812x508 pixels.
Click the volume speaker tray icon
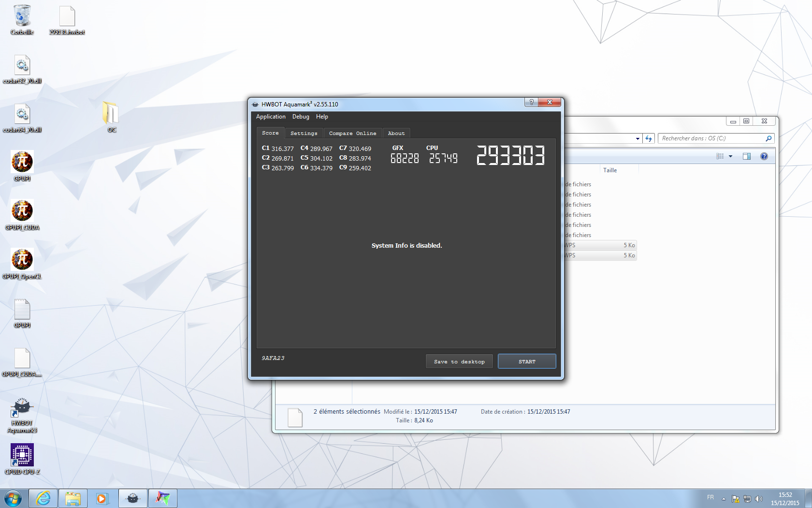[x=759, y=499]
